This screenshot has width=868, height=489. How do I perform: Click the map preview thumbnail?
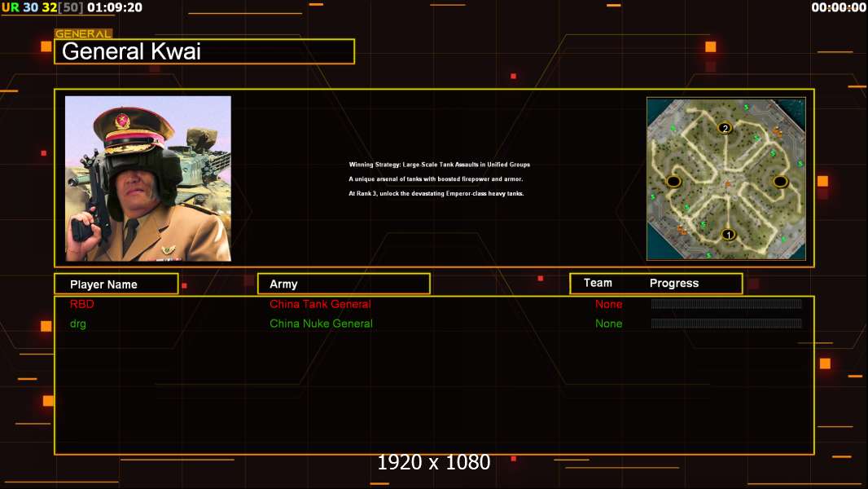tap(726, 178)
